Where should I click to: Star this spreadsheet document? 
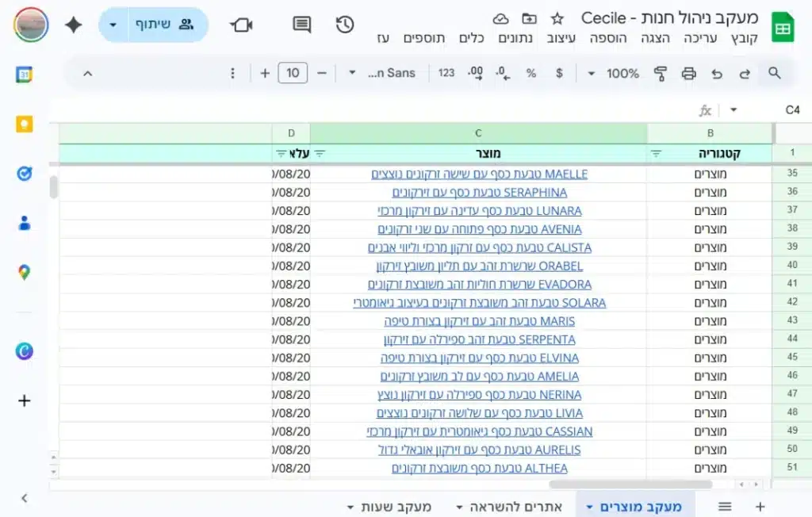[x=557, y=18]
